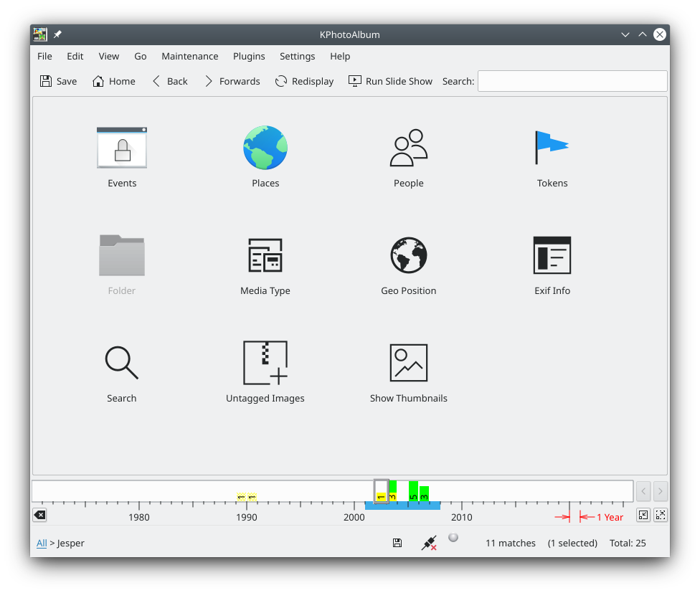Click the "Total: 25" status text

628,543
